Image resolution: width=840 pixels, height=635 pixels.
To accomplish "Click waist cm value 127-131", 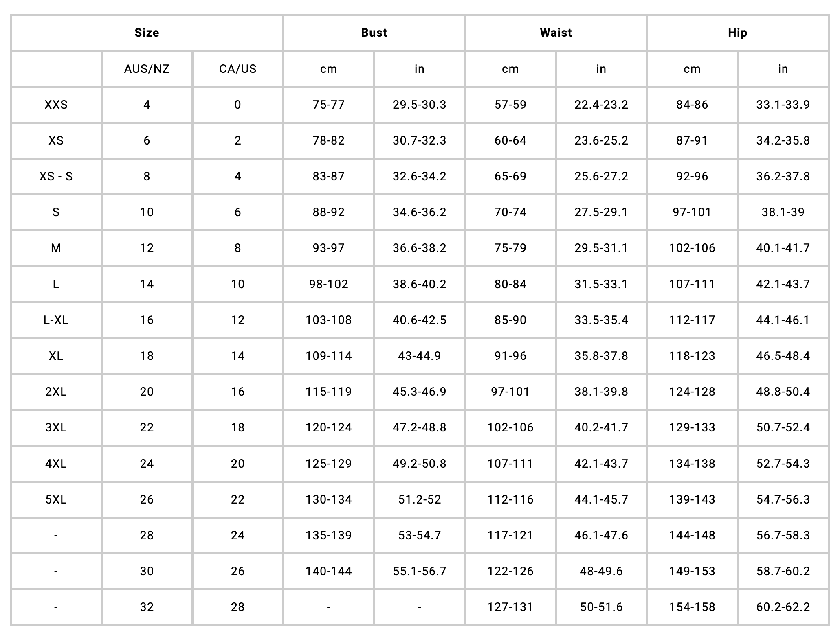I will pyautogui.click(x=510, y=607).
